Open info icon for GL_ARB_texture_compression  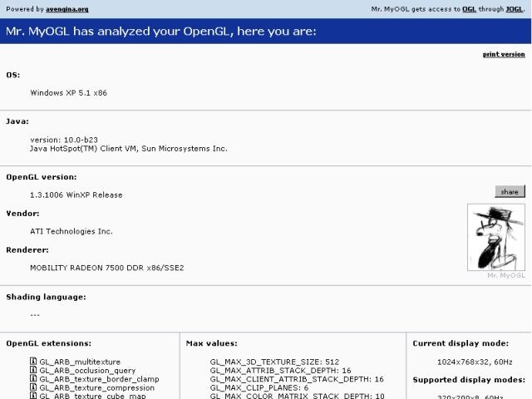click(33, 387)
